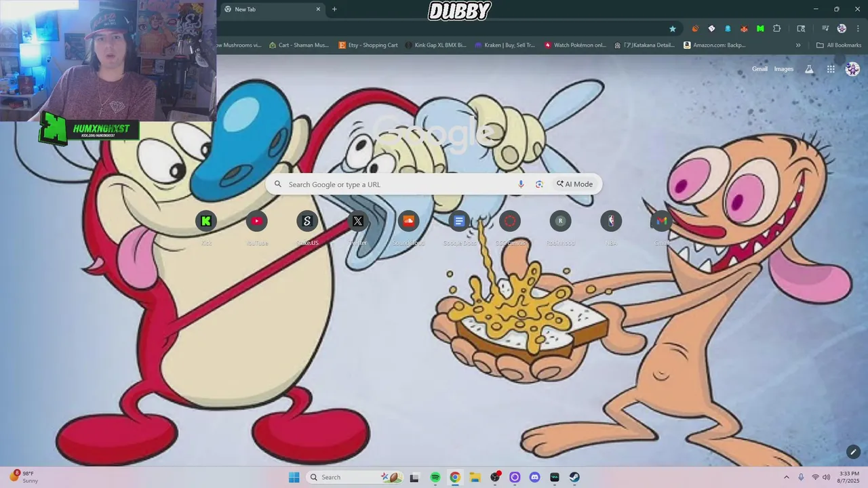Click the green M extension icon
This screenshot has height=488, width=868.
(x=760, y=28)
